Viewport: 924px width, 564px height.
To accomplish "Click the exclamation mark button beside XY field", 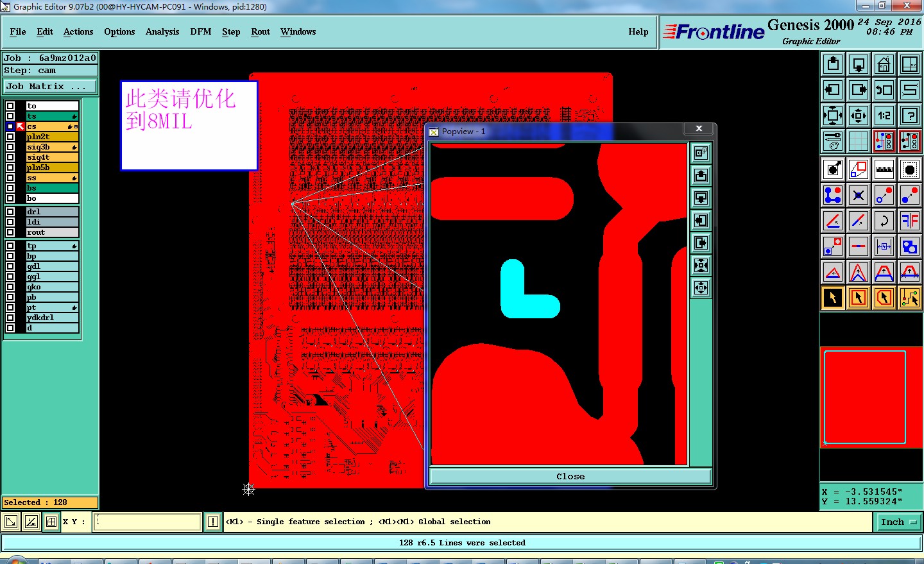I will pos(213,522).
